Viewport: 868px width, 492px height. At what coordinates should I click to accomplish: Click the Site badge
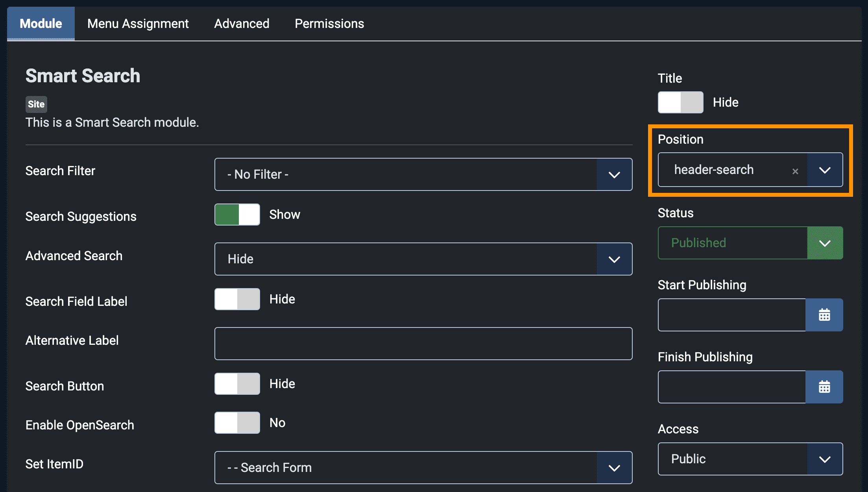tap(36, 104)
